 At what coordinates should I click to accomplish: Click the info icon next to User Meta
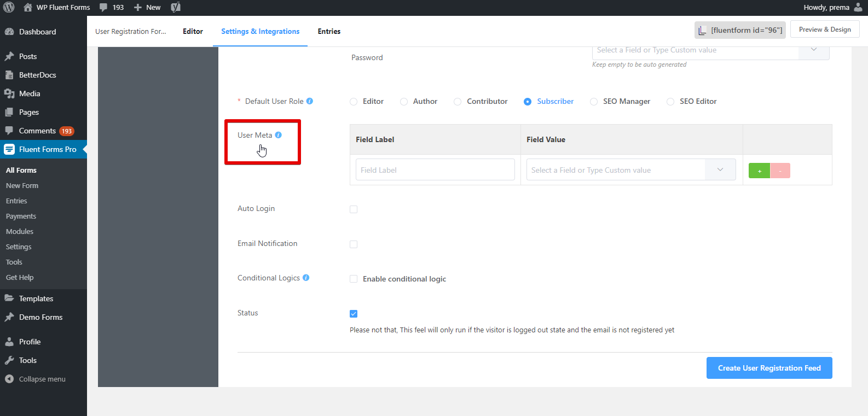(279, 135)
